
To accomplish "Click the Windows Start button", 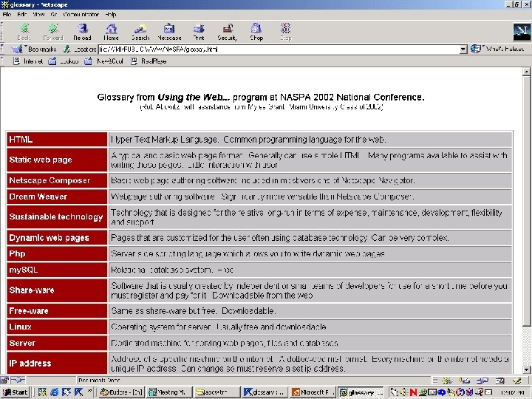I will click(16, 392).
